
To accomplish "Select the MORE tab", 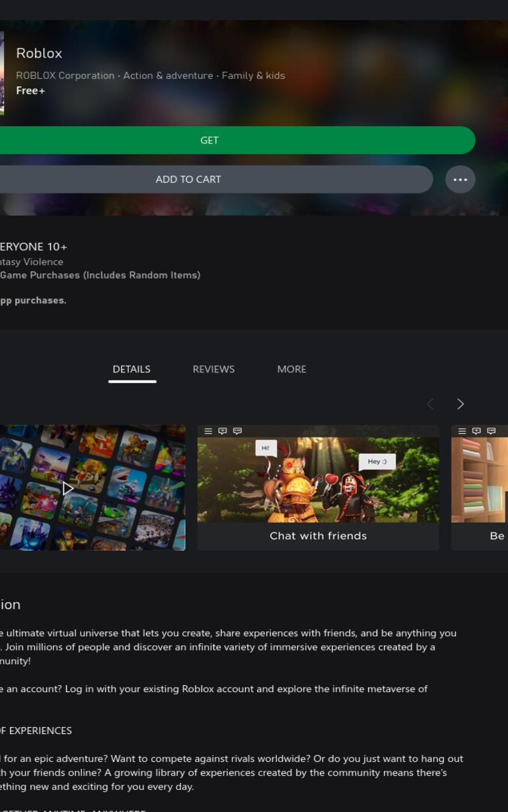I will point(291,369).
